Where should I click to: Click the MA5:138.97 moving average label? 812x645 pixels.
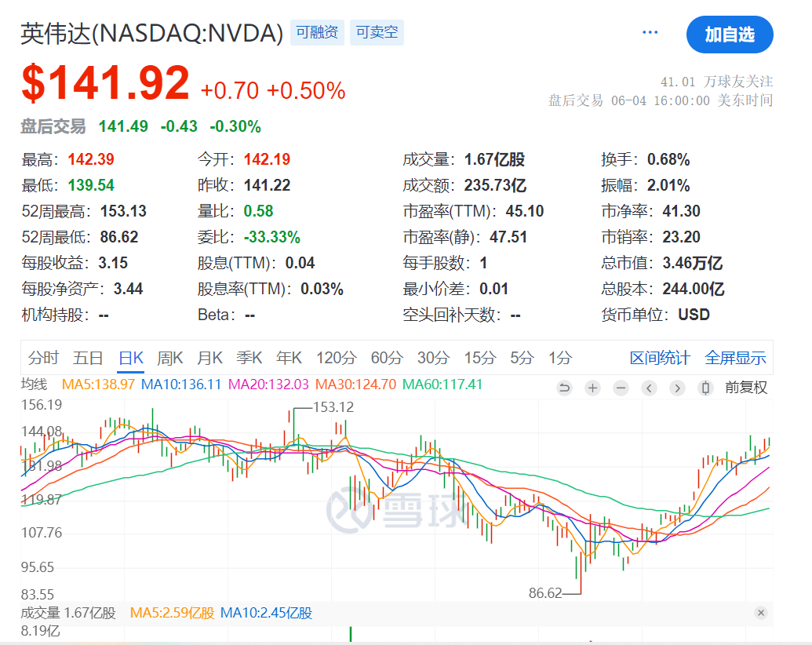click(98, 384)
